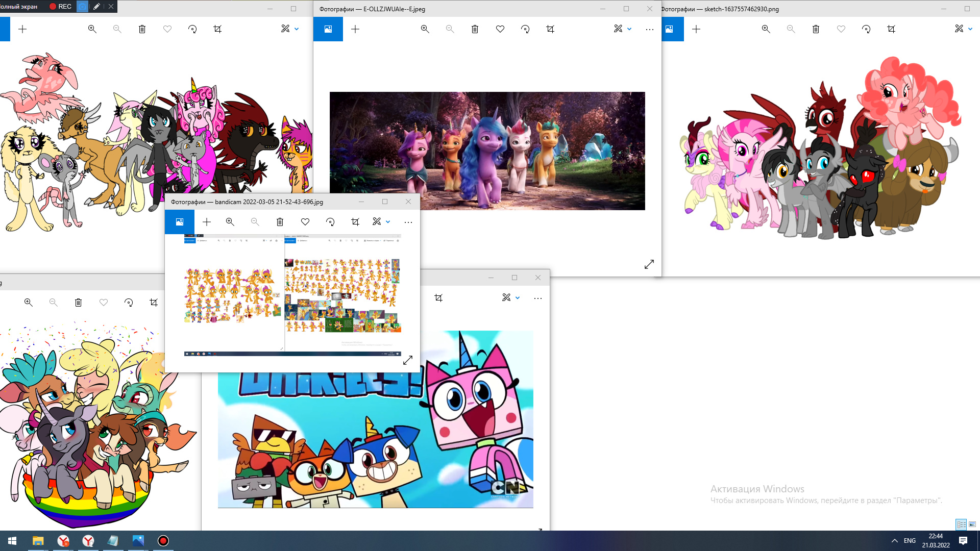The width and height of the screenshot is (980, 551).
Task: Activate the Bandicam drawing pencil tool
Action: (96, 6)
